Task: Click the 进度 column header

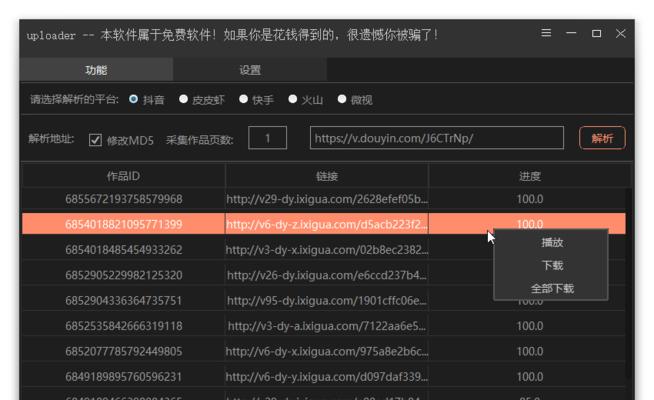Action: coord(529,176)
